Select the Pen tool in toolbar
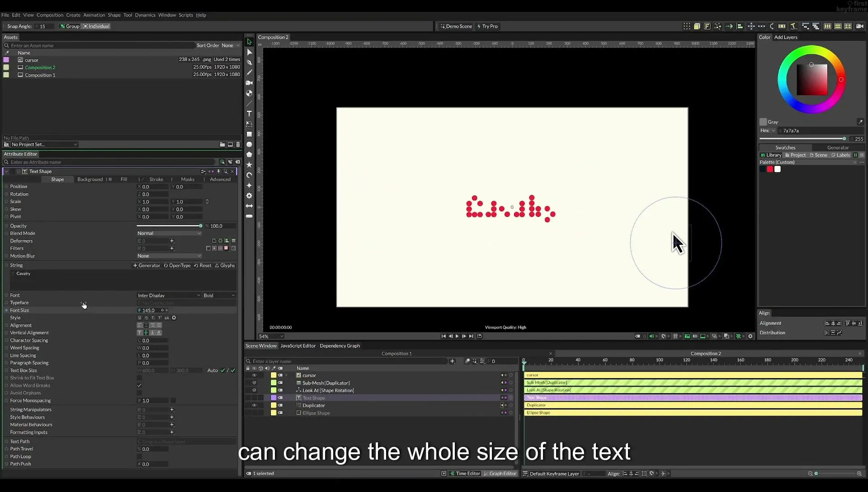Screen dimensions: 868x492 pos(249,62)
